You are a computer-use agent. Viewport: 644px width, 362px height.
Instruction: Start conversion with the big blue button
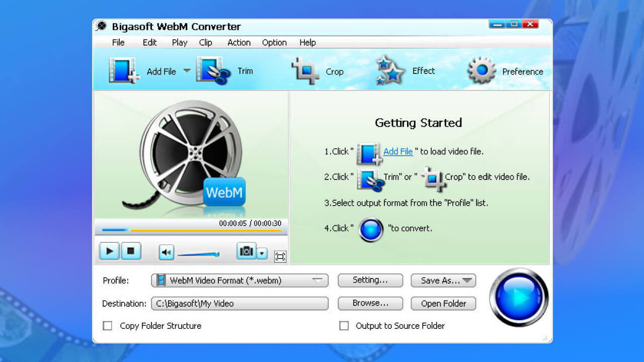(x=519, y=298)
